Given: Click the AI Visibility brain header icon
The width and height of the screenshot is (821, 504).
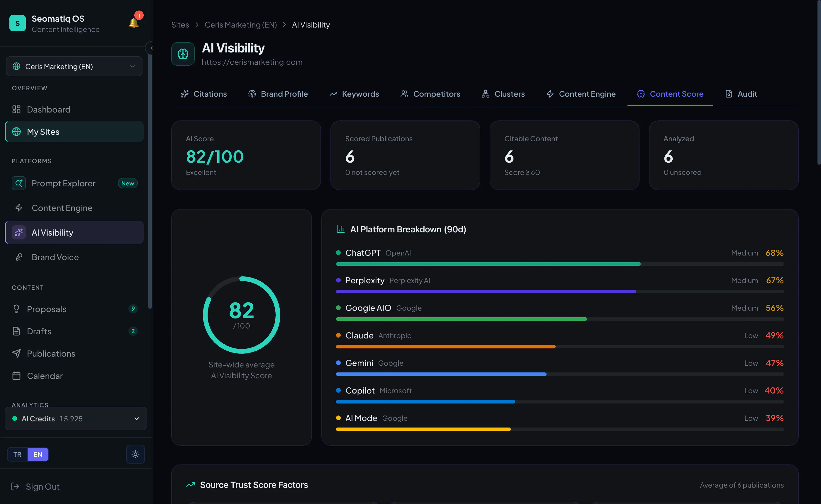Looking at the screenshot, I should tap(183, 54).
